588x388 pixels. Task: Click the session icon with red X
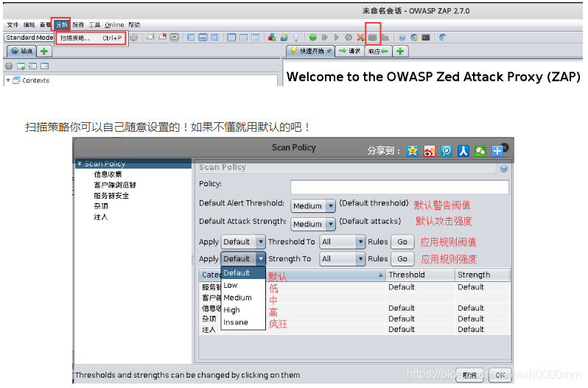point(163,38)
